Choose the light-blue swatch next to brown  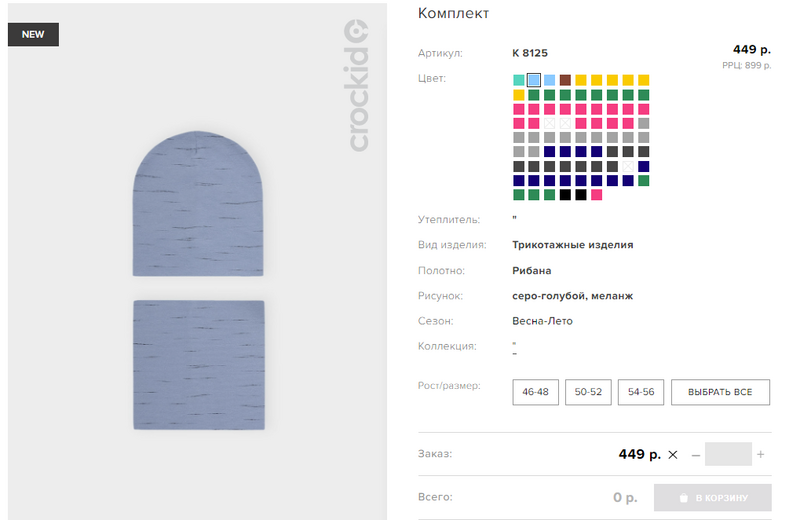coord(549,80)
